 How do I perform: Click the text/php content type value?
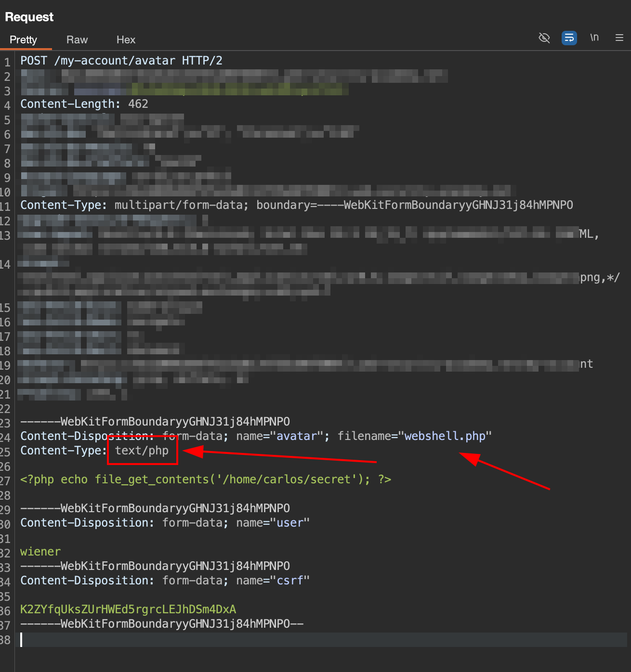[x=142, y=451]
